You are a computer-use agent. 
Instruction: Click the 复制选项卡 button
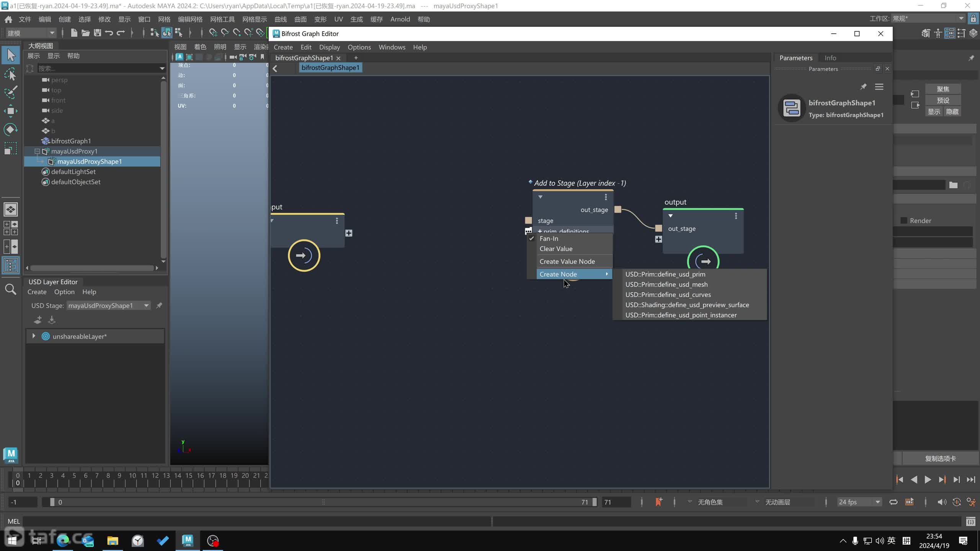coord(940,458)
